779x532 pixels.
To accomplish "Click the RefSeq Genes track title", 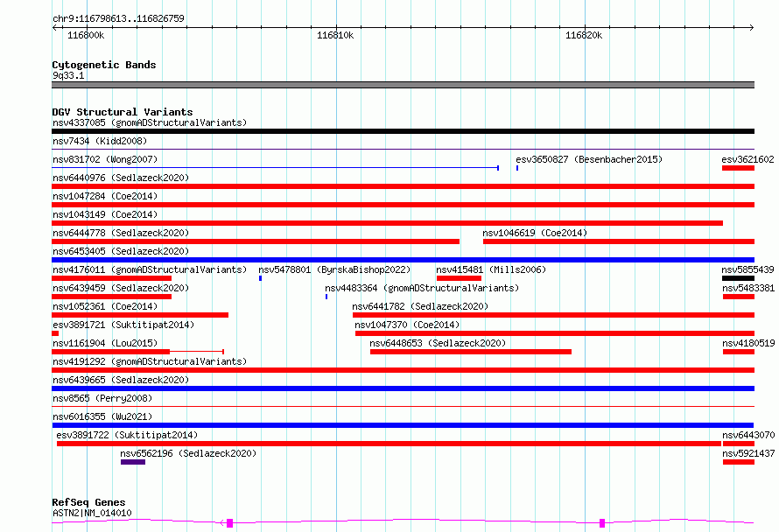I will 88,502.
